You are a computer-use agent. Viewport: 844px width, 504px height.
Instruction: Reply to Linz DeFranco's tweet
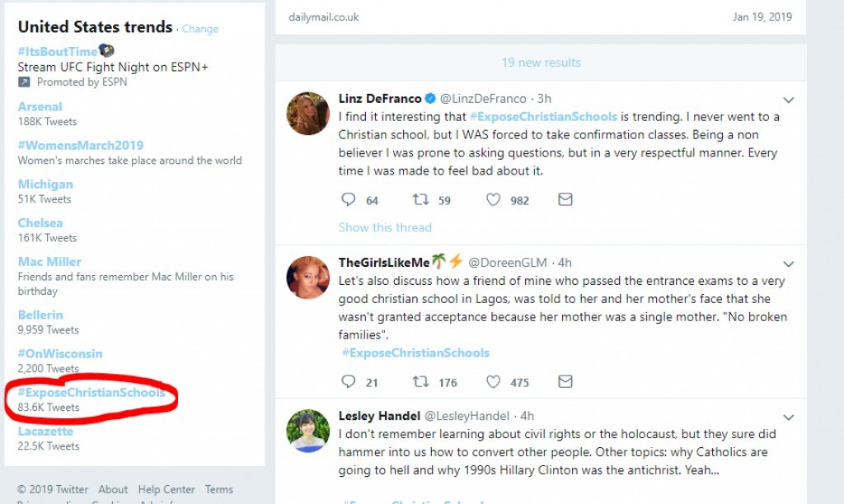(x=348, y=199)
